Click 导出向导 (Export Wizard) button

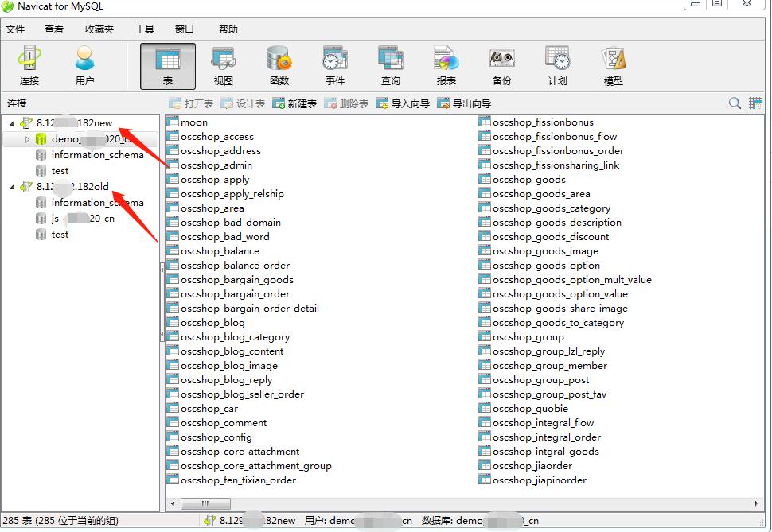point(464,103)
